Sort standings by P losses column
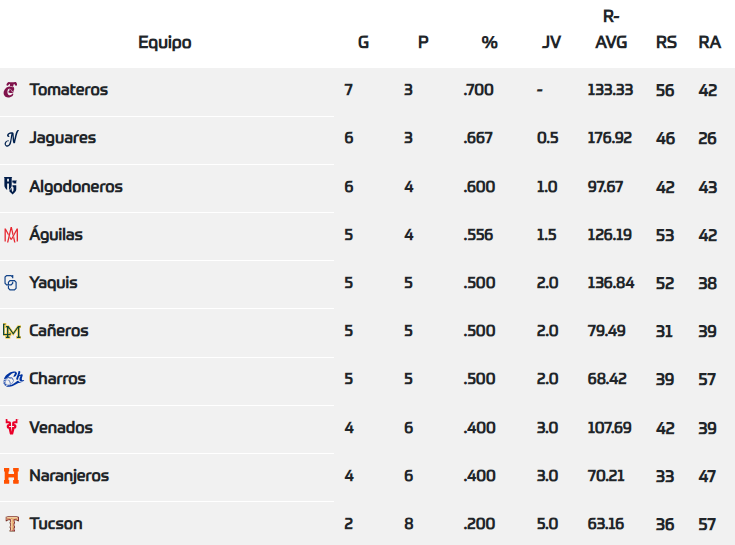 coord(423,43)
